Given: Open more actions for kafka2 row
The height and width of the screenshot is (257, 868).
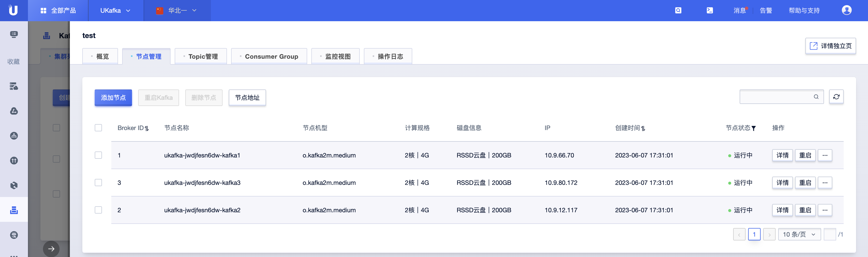Looking at the screenshot, I should click(x=825, y=210).
